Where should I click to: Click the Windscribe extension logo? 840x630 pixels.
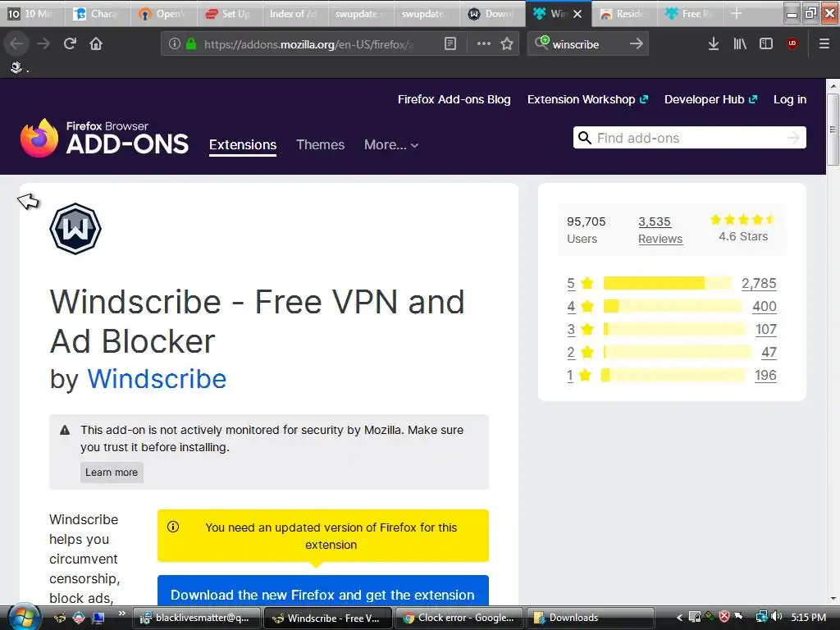click(x=75, y=229)
